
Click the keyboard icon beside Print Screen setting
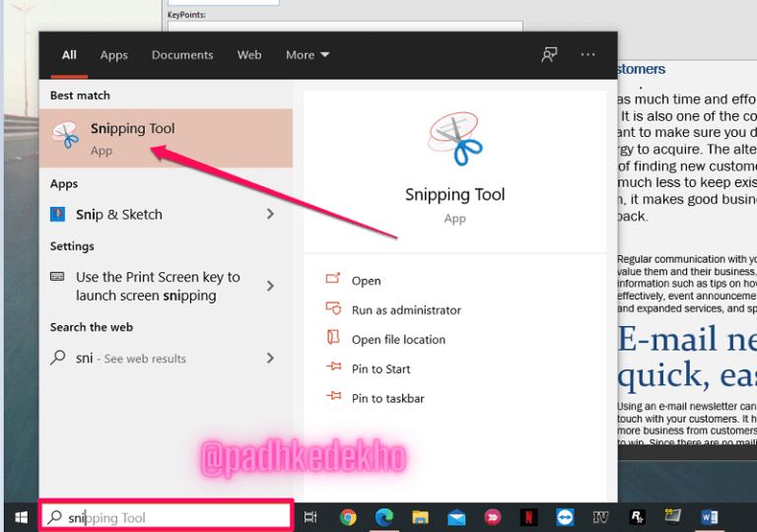[x=57, y=277]
